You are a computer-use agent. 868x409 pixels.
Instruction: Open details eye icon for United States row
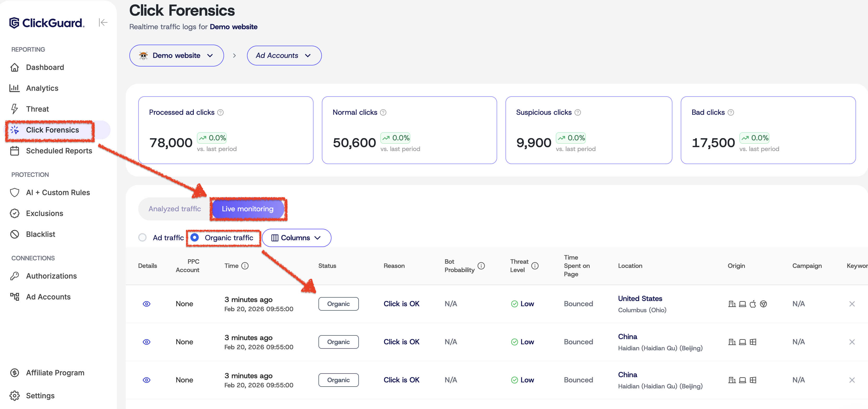(147, 304)
